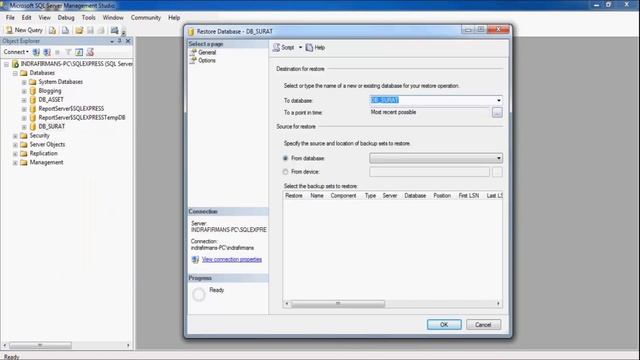The width and height of the screenshot is (640, 360).
Task: Expand the Replication folder
Action: point(15,154)
